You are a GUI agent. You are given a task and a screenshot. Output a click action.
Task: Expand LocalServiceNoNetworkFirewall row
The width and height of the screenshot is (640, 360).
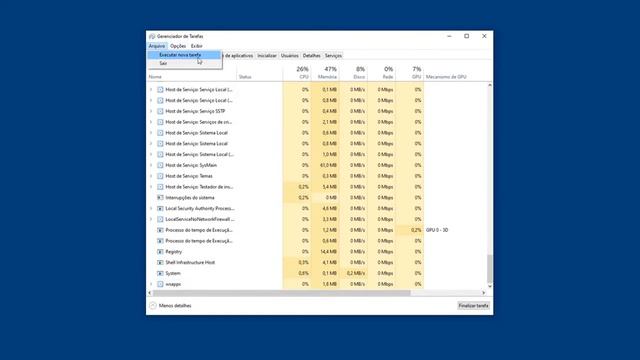point(151,219)
